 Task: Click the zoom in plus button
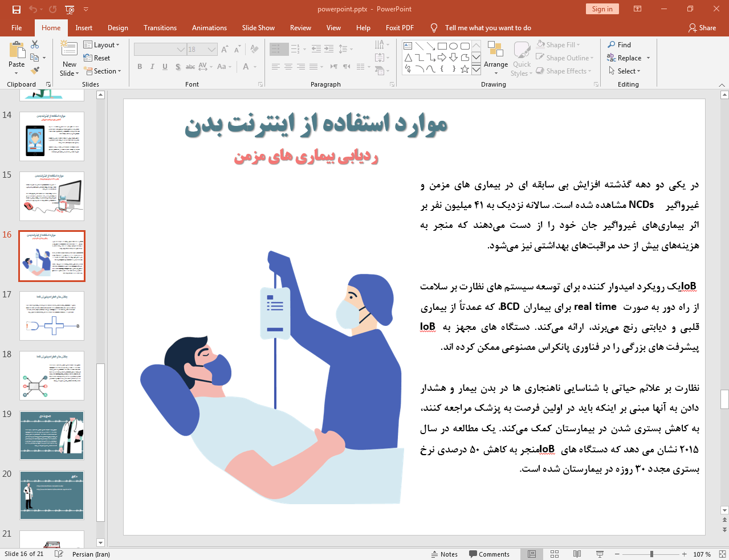point(684,554)
